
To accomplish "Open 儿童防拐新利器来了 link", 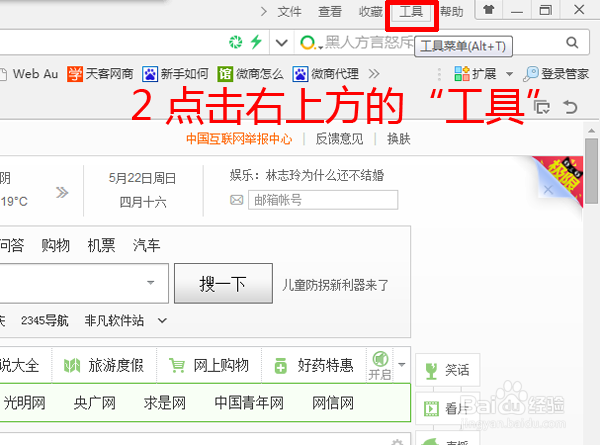I will tap(336, 285).
